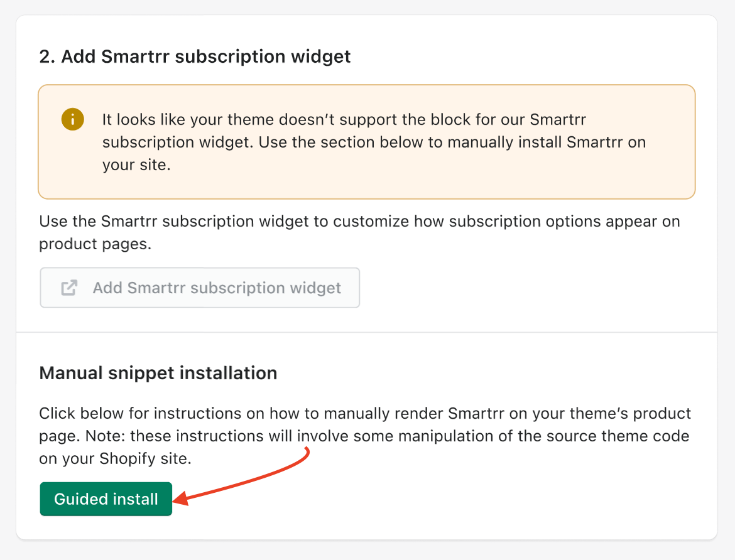The image size is (735, 560).
Task: Click the "product pages." text line
Action: click(95, 244)
